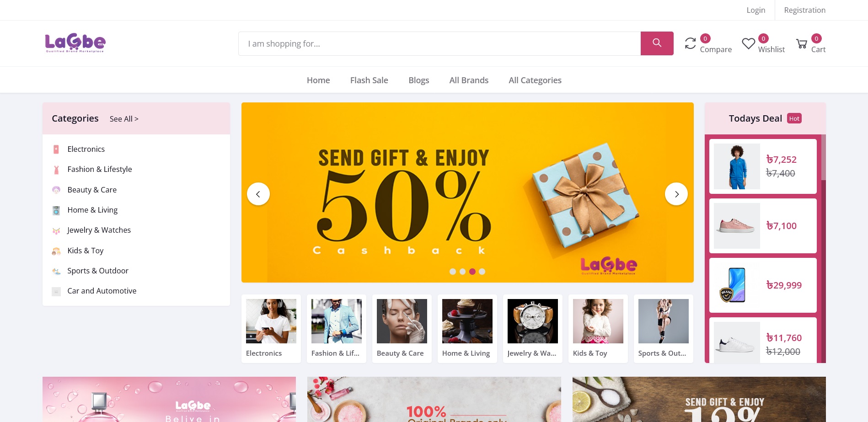This screenshot has width=868, height=422.
Task: Click the LaGbe logo in header
Action: [x=75, y=43]
